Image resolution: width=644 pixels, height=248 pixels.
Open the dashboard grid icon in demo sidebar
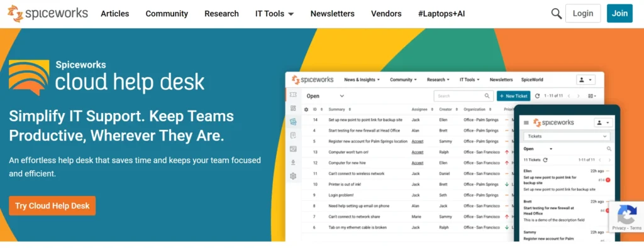[x=293, y=108]
